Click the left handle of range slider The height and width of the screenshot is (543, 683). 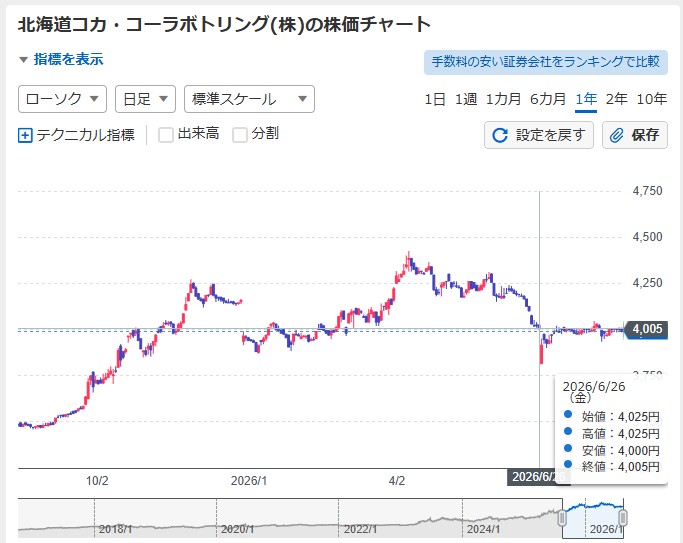tap(562, 518)
